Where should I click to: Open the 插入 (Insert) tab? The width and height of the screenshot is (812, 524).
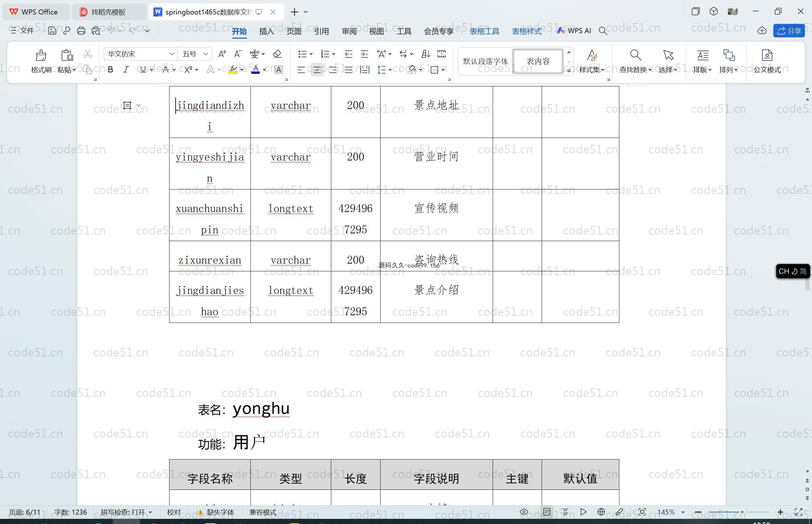coord(266,31)
